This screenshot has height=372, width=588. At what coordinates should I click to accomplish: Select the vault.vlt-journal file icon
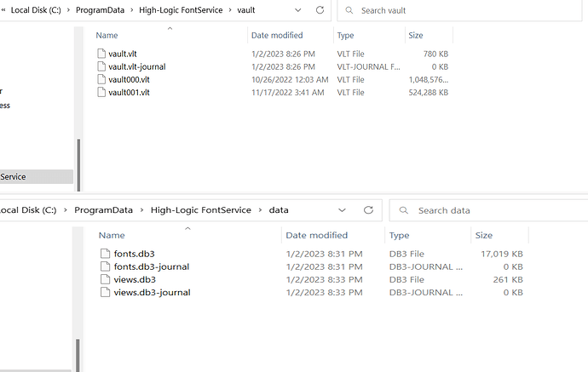coord(101,66)
